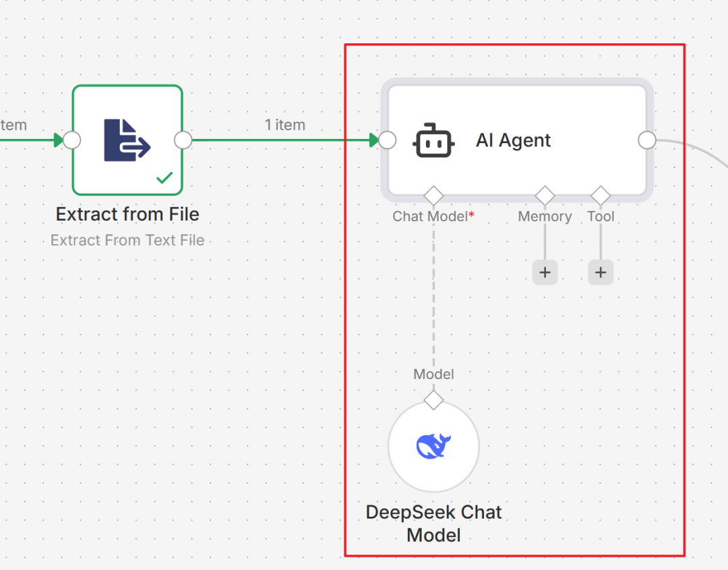Click the AI Agent input connector circle
The height and width of the screenshot is (570, 728).
pos(386,140)
